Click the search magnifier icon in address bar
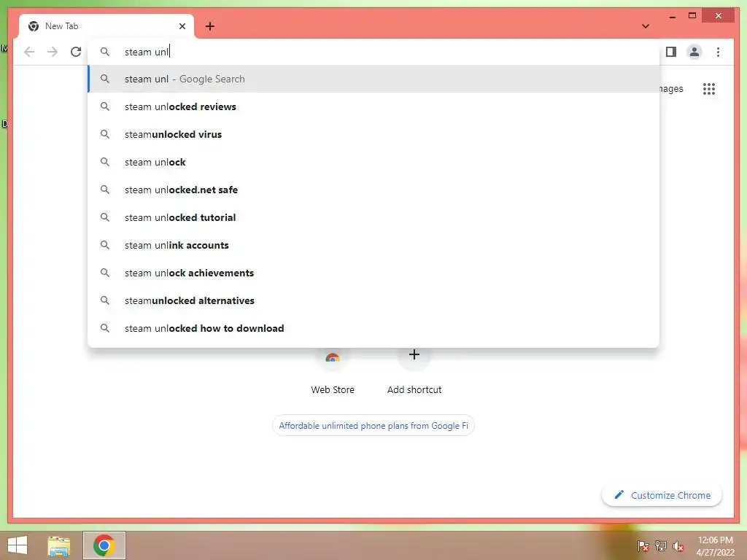Screen dimensions: 747x560 tap(105, 52)
